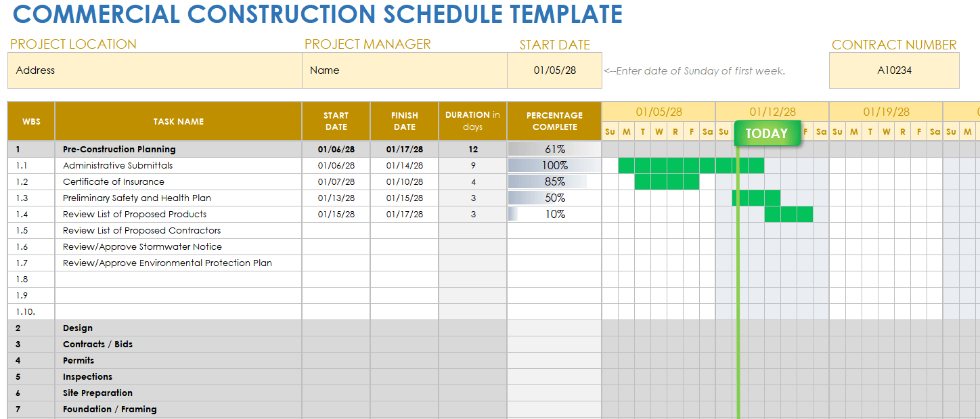Select the Project Location Address field
The height and width of the screenshot is (419, 980).
point(154,70)
